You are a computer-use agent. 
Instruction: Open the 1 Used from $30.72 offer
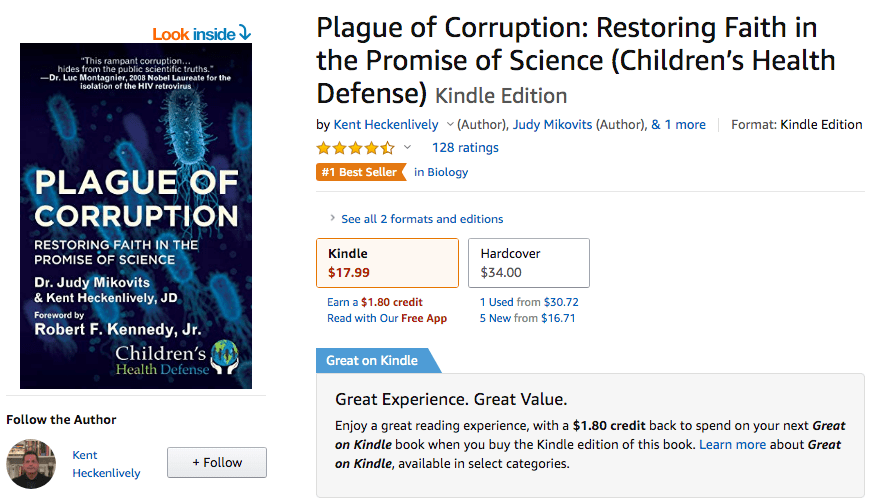pyautogui.click(x=529, y=302)
